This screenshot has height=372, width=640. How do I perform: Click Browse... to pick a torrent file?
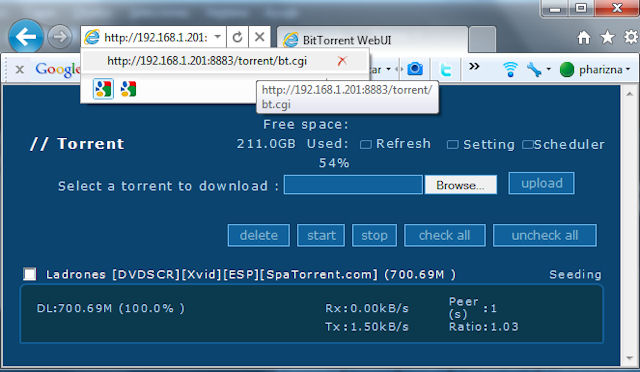coord(461,185)
